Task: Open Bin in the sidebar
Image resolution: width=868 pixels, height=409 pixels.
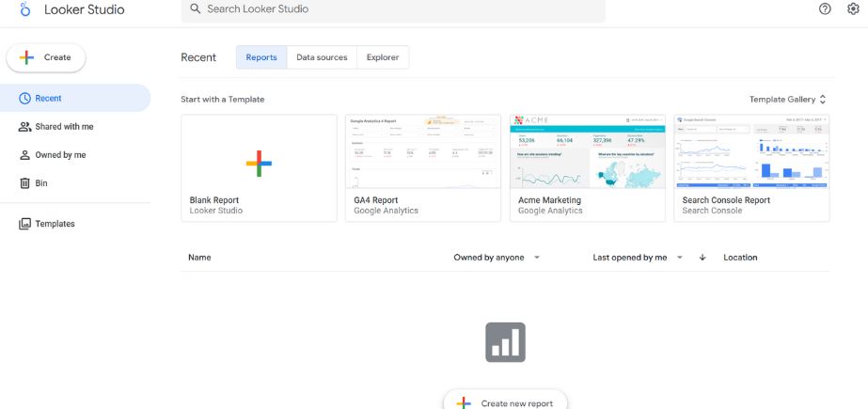Action: [75, 183]
